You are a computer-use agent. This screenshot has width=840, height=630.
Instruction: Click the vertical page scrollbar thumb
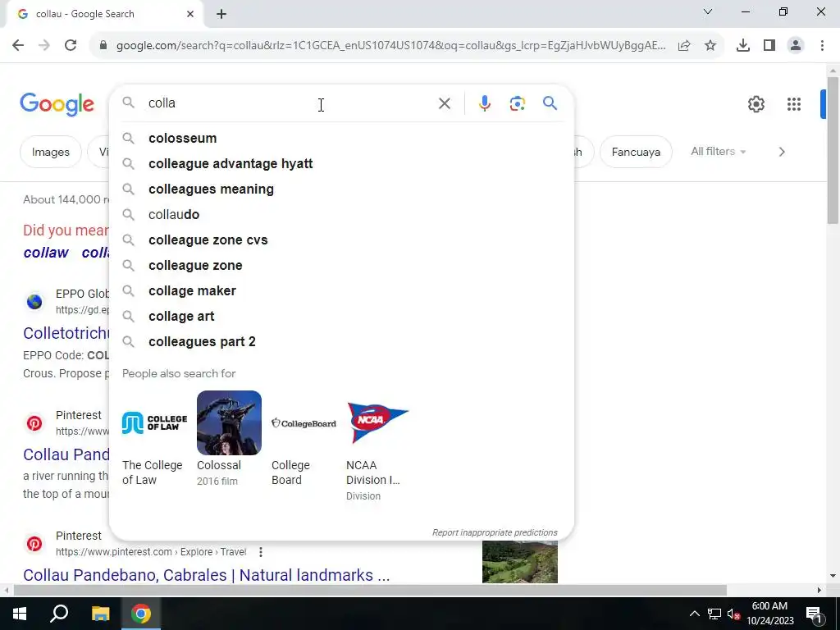[x=833, y=151]
